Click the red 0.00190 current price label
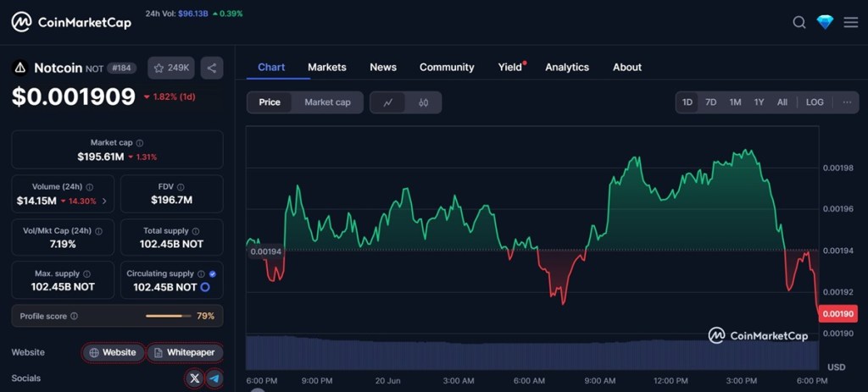 [x=837, y=313]
